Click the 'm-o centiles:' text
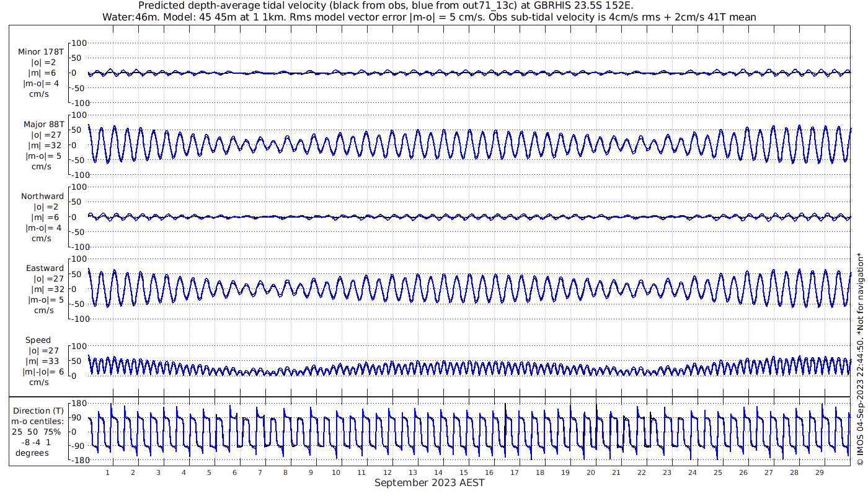 (x=37, y=421)
